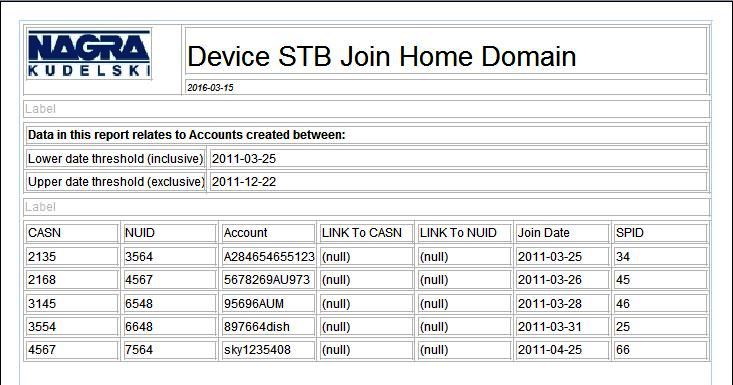The height and width of the screenshot is (385, 733).
Task: Click the report date 2016-03-15
Action: click(210, 87)
